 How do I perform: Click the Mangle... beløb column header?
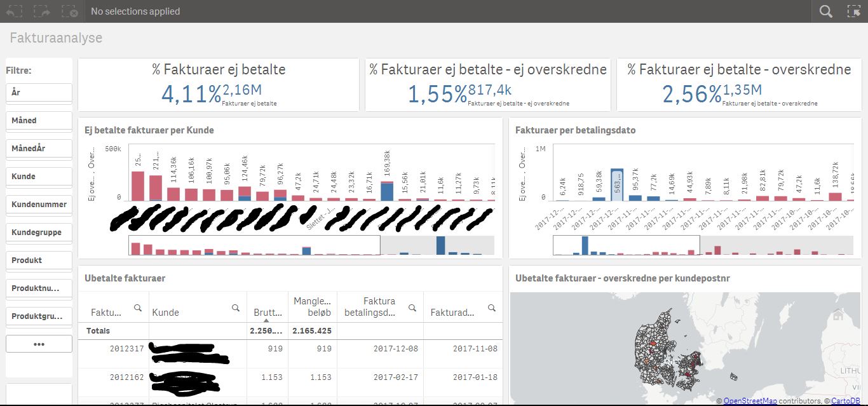coord(312,307)
